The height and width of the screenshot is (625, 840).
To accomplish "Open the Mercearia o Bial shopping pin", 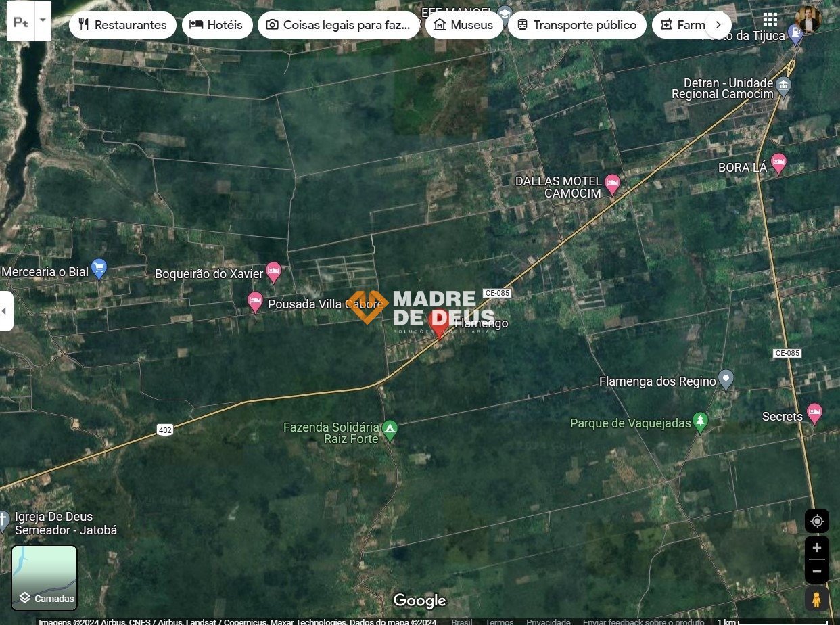I will 99,269.
